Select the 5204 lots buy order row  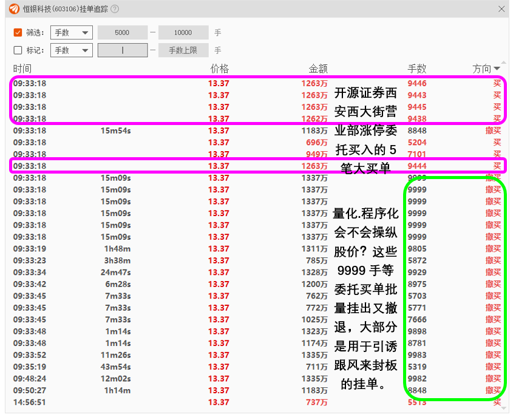click(243, 143)
